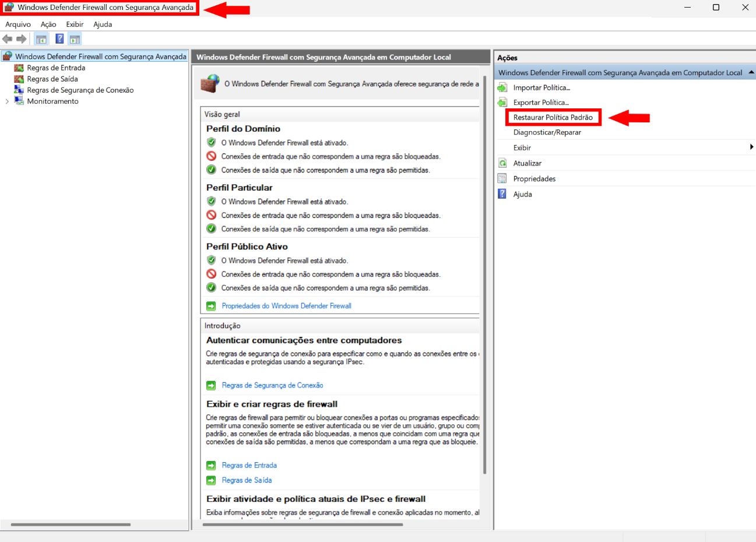The image size is (756, 542).
Task: Click the show/hide console tree toolbar icon
Action: point(41,39)
